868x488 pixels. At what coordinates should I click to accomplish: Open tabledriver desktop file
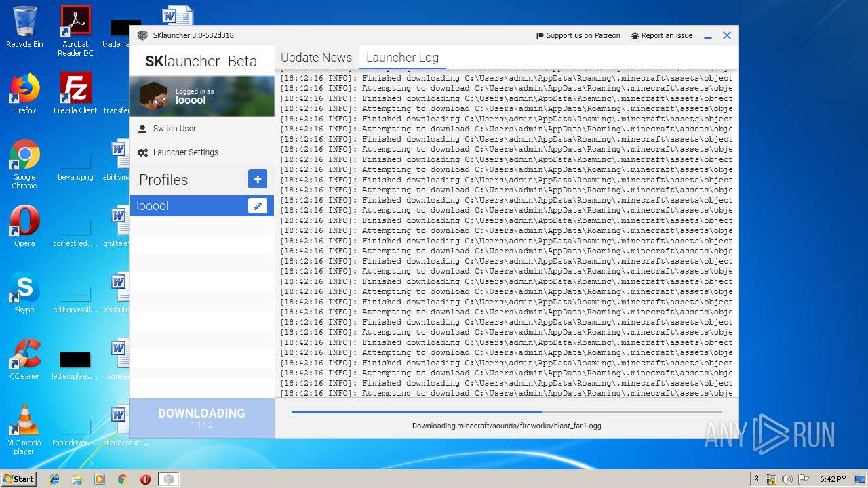[x=75, y=430]
